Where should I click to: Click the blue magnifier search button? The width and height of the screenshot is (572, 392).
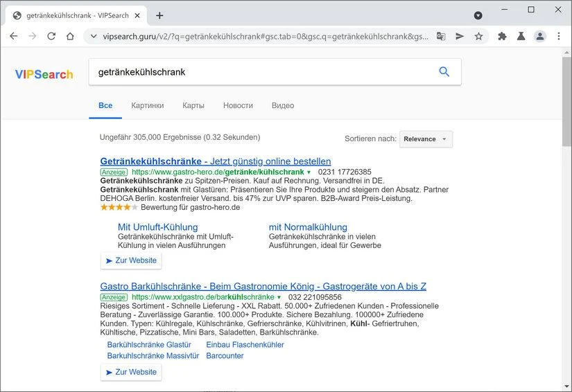pyautogui.click(x=444, y=72)
